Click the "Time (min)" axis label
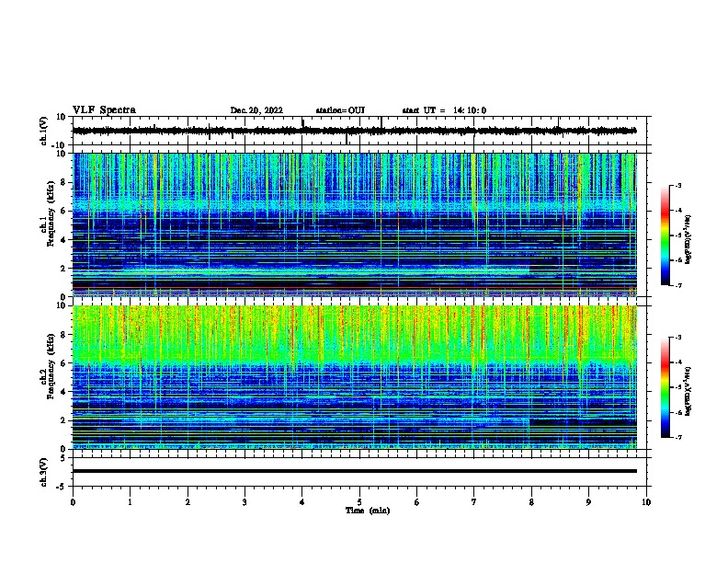The image size is (728, 563). (x=368, y=511)
